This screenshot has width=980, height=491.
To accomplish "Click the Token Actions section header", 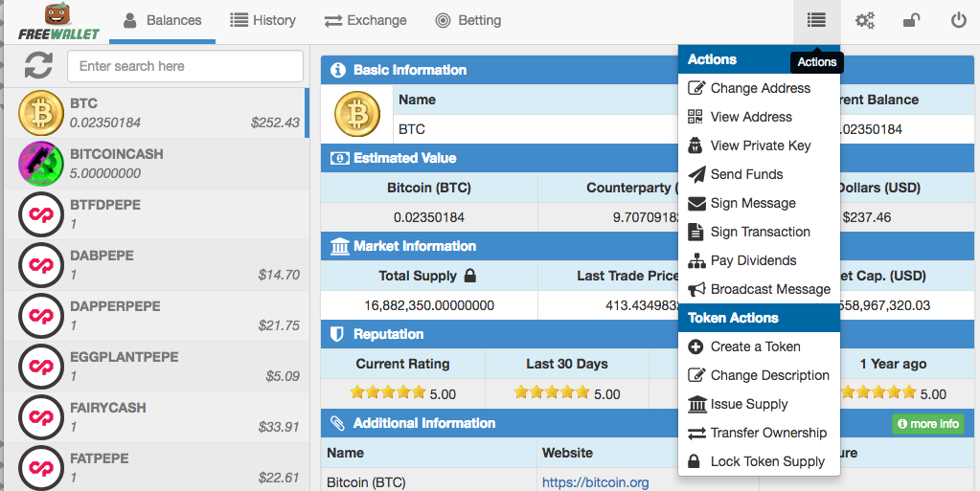I will click(x=759, y=318).
